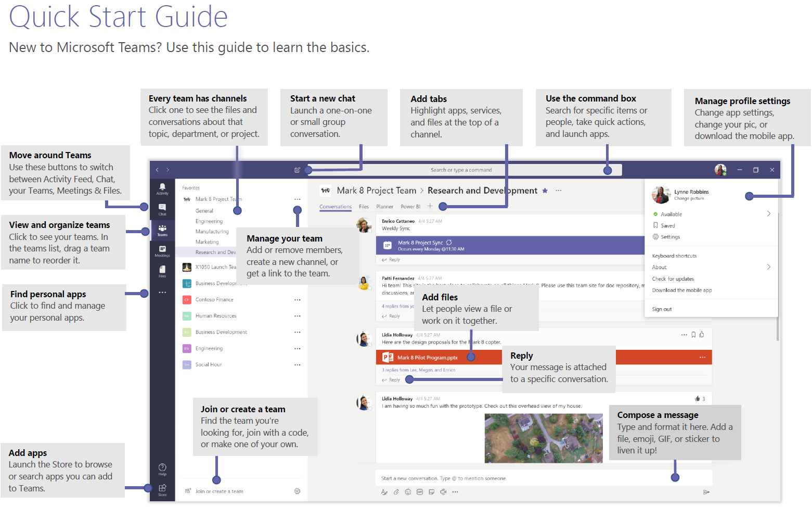Open the Store app icon
Screen dimensions: 812x507
tap(162, 489)
